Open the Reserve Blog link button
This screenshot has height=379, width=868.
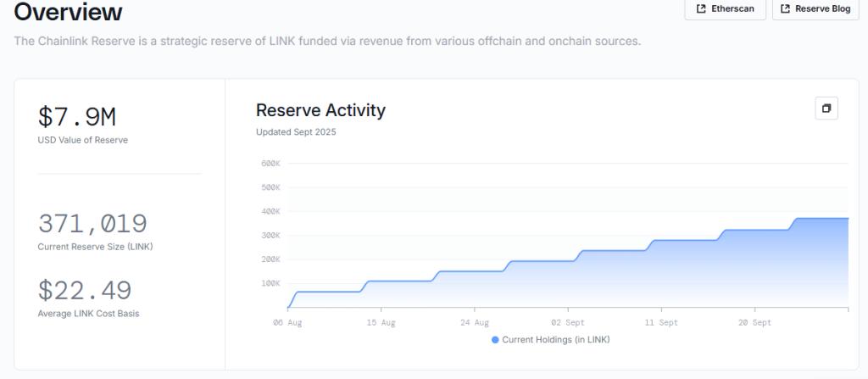(815, 9)
